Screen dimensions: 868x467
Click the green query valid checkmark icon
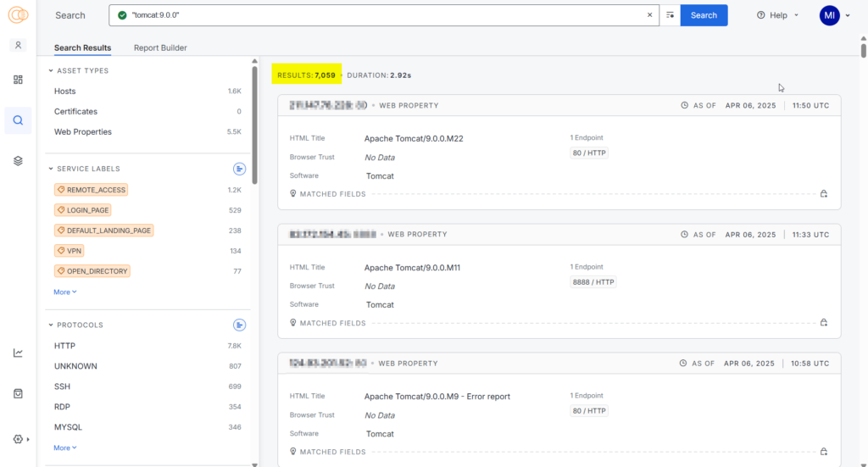pos(122,15)
